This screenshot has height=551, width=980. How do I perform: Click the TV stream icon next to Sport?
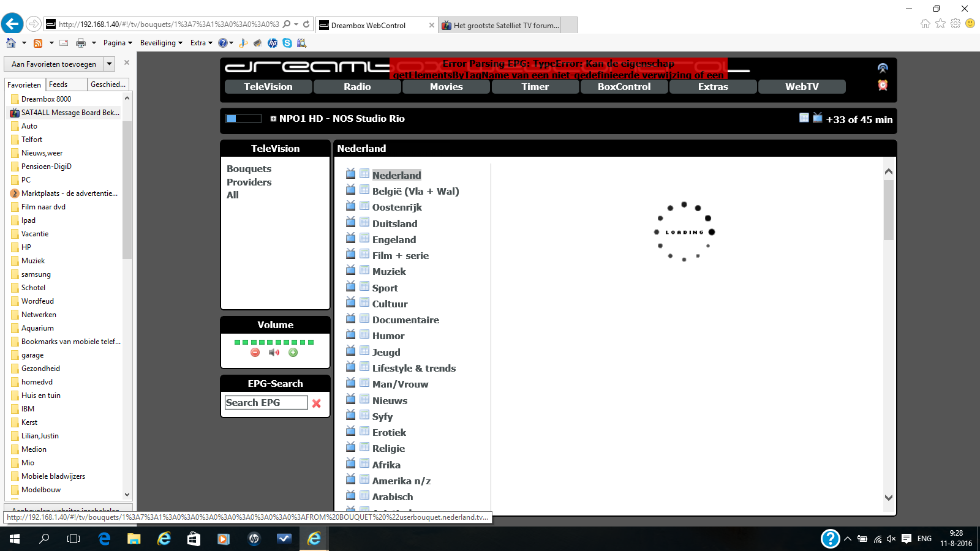(350, 287)
